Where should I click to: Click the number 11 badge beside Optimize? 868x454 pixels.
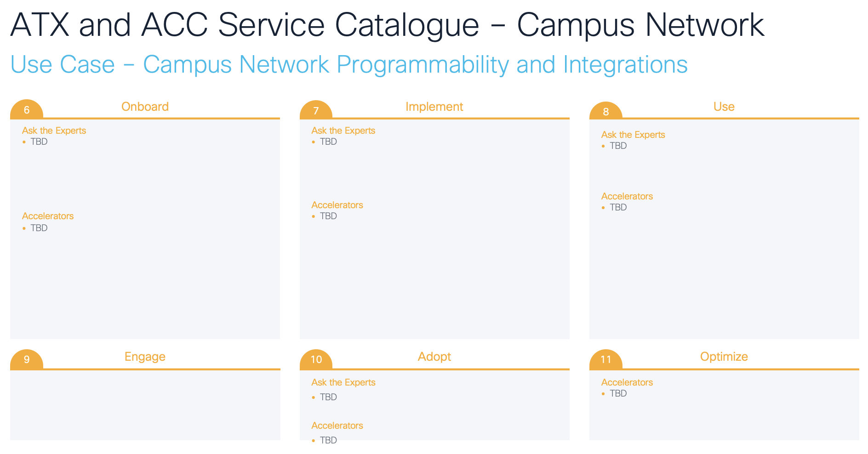[x=605, y=359]
